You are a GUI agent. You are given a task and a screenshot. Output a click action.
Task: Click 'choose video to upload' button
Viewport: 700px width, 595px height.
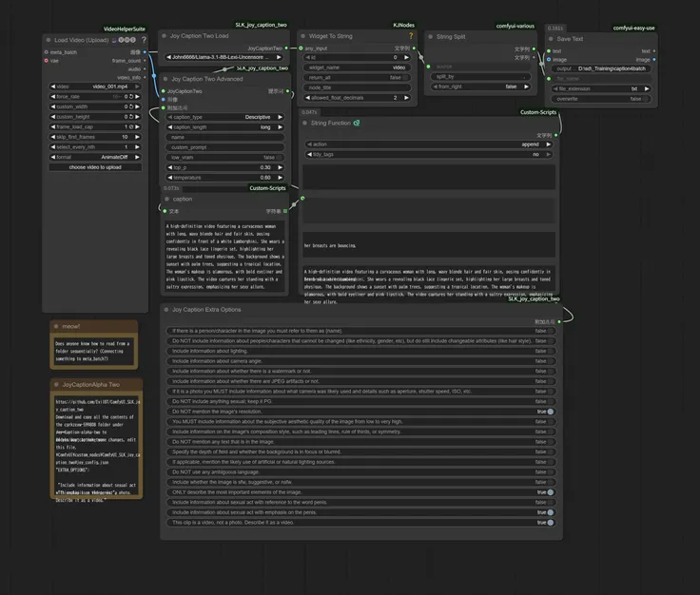(95, 167)
